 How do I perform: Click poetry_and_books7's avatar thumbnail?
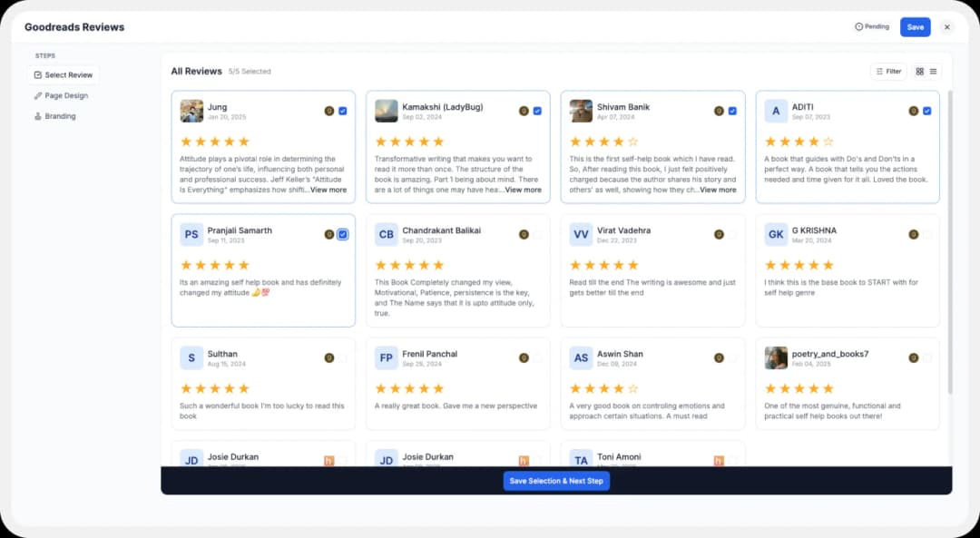click(x=776, y=358)
